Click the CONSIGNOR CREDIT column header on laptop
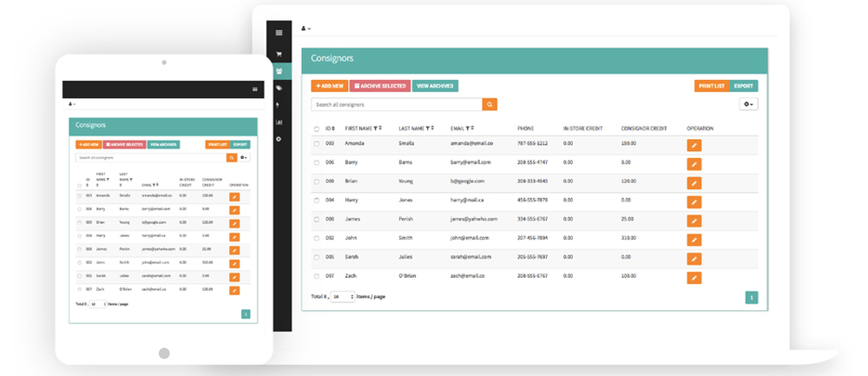868x376 pixels. pos(644,129)
